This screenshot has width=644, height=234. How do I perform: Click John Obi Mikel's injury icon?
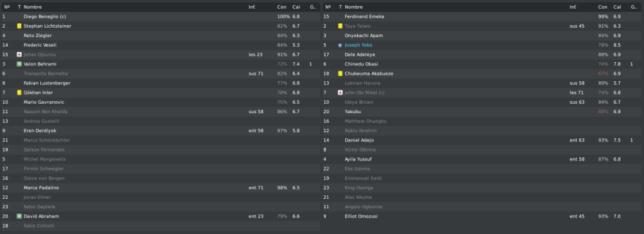pyautogui.click(x=340, y=92)
